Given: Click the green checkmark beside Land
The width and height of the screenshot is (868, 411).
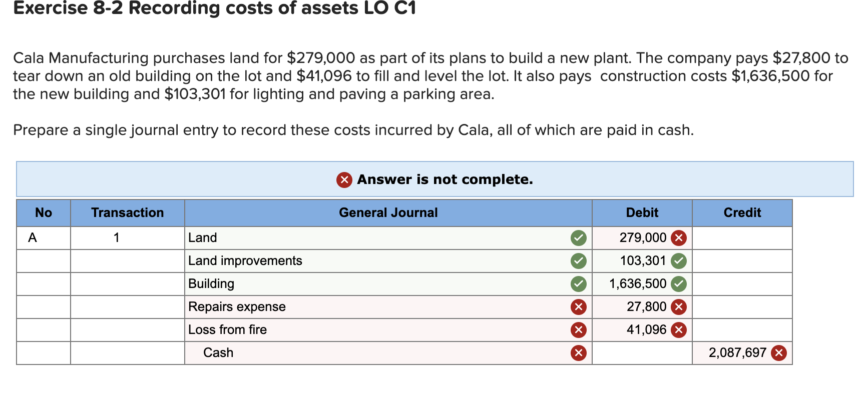Looking at the screenshot, I should coord(578,237).
